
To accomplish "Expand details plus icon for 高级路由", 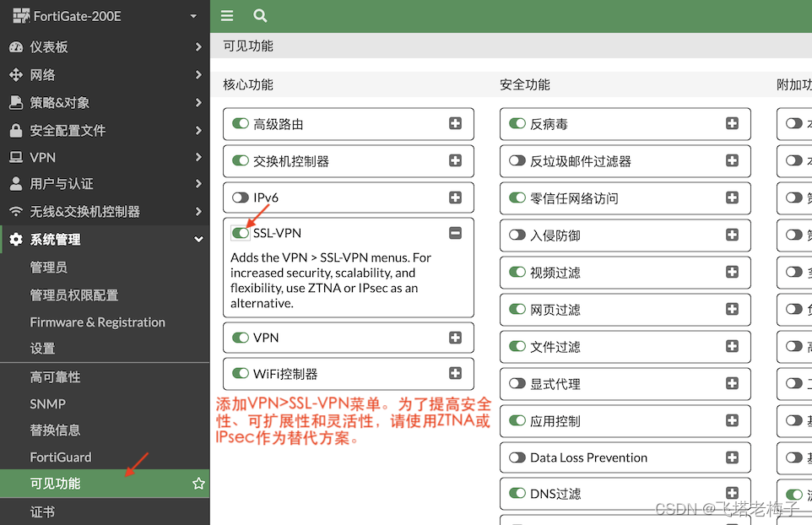I will click(455, 124).
